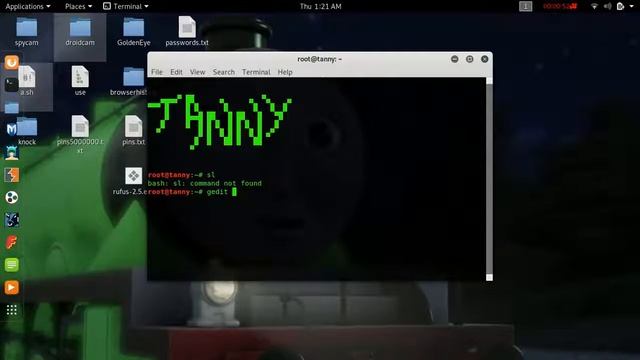Open the terminal Help menu
This screenshot has height=360, width=640.
(285, 72)
